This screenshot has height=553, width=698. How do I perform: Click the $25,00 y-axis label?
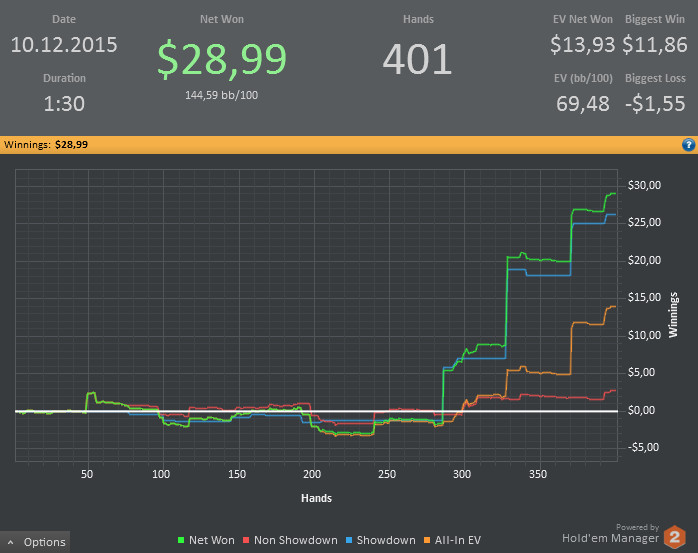[644, 222]
